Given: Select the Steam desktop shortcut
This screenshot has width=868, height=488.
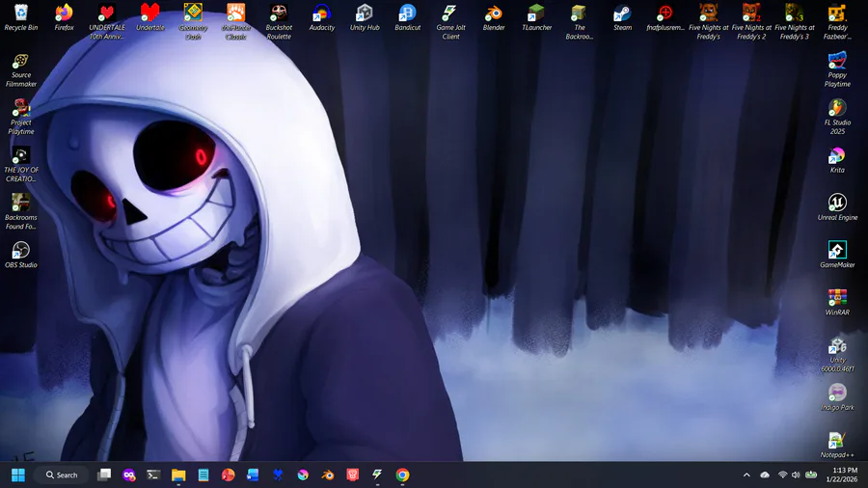Looking at the screenshot, I should coord(622,17).
